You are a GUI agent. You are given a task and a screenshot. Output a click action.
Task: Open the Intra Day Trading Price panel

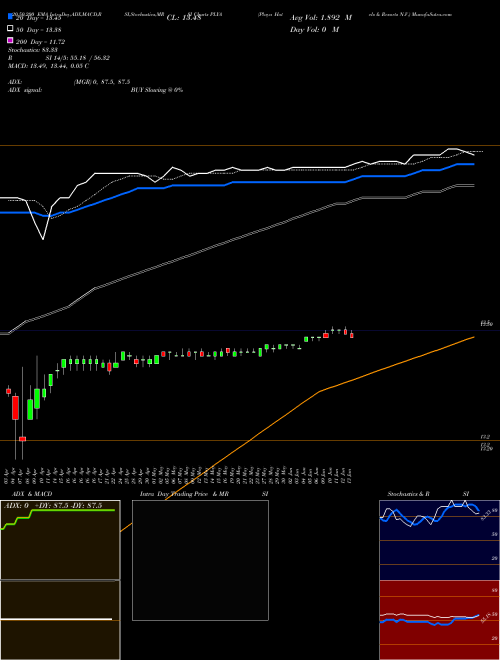click(x=200, y=560)
